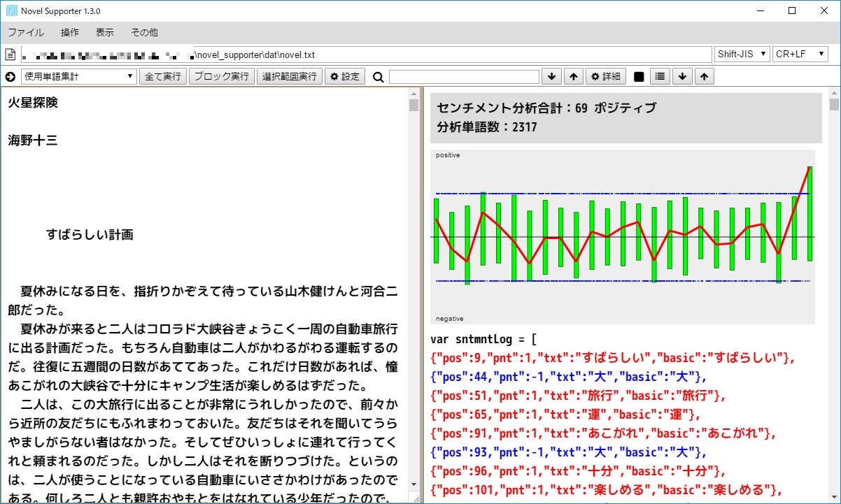
Task: Click the log line with pos 51 旅行
Action: [x=579, y=396]
